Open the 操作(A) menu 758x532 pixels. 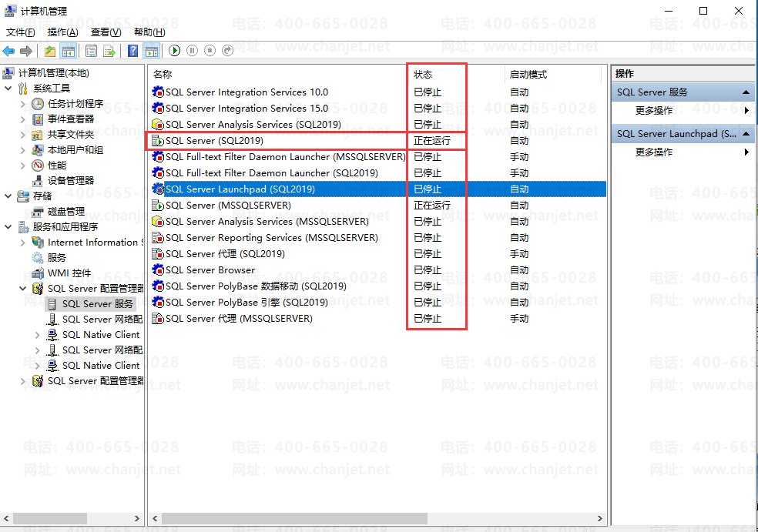click(x=63, y=32)
